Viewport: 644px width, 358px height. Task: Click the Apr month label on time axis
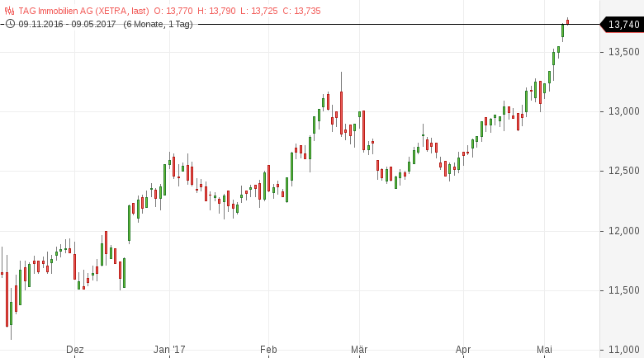463,350
